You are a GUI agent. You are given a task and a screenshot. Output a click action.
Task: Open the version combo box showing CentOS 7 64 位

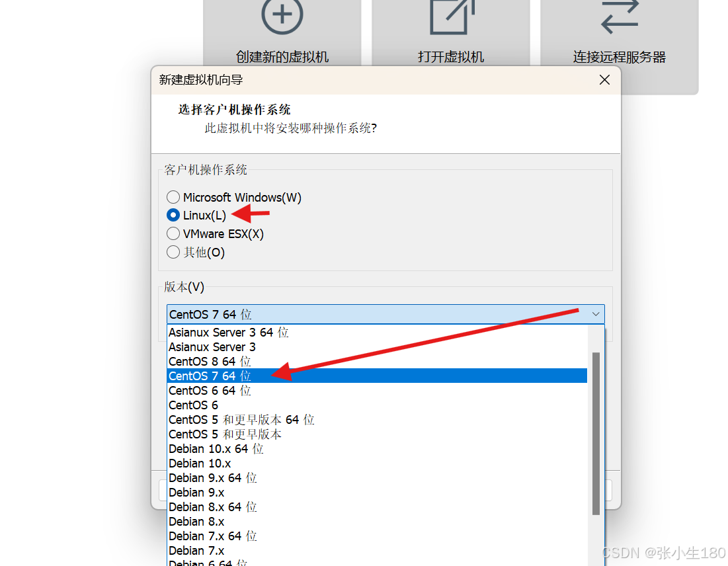tap(385, 314)
